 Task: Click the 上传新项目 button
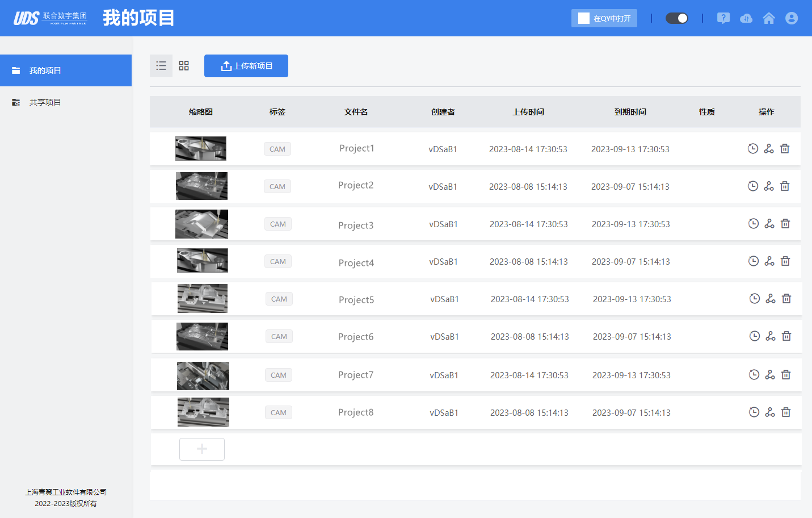tap(246, 66)
